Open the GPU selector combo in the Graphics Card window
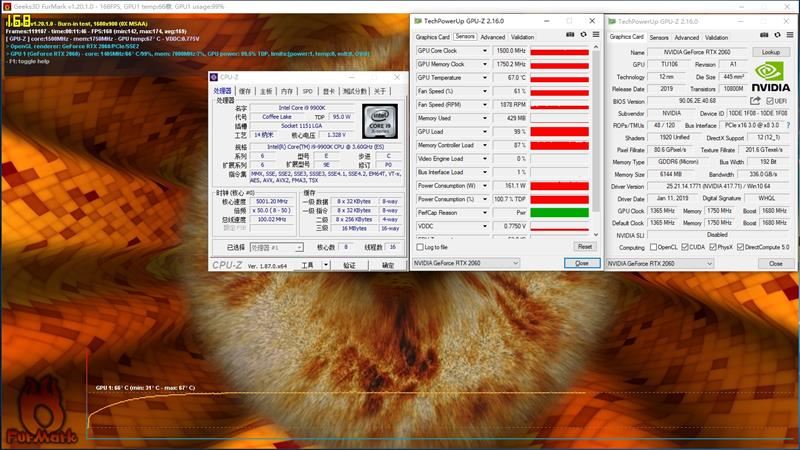 (660, 264)
